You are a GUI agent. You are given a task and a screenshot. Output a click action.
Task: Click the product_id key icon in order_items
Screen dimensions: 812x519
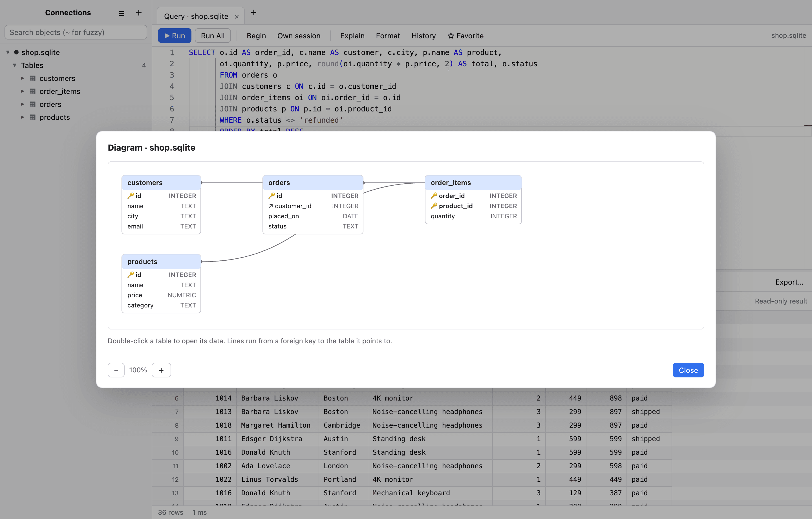coord(434,206)
